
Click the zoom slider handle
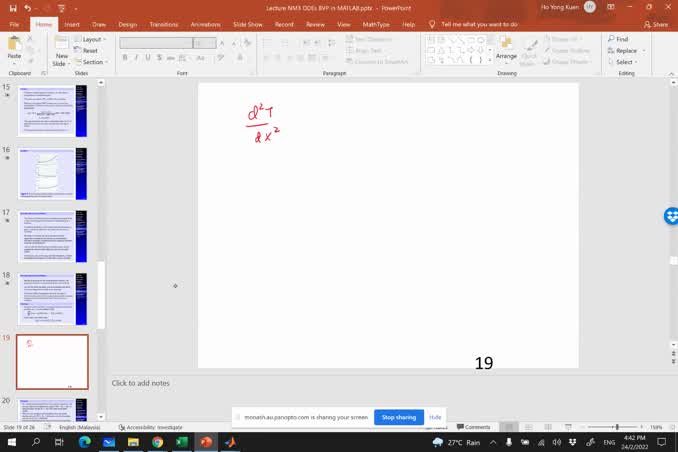[x=617, y=427]
